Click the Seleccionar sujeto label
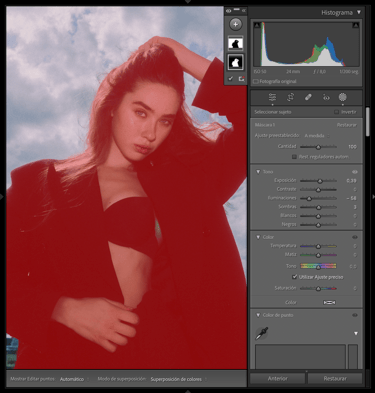The width and height of the screenshot is (375, 393). click(x=273, y=112)
